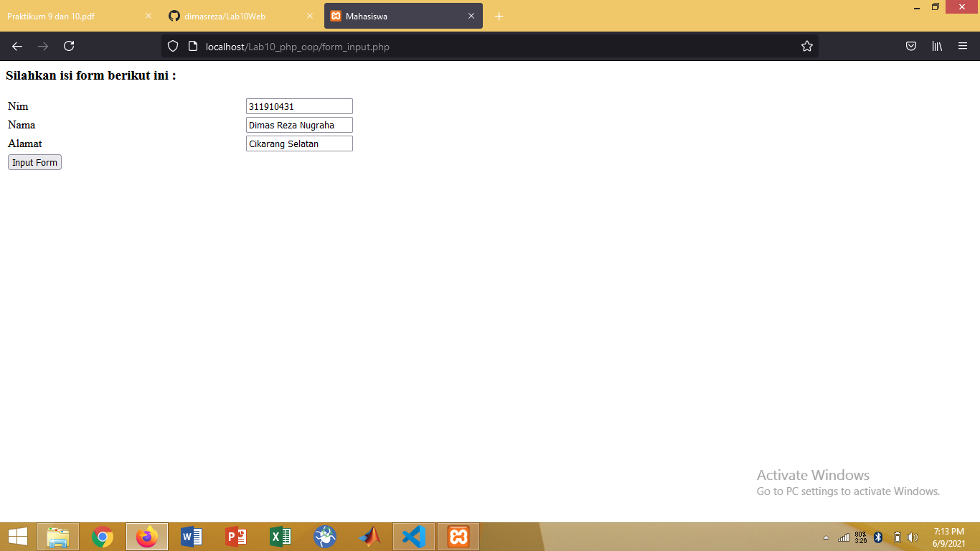The height and width of the screenshot is (551, 980).
Task: Click the page reload button
Action: pyautogui.click(x=69, y=46)
